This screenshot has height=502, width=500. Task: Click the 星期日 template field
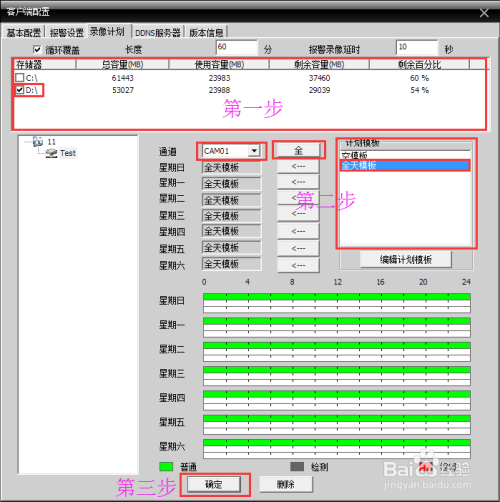[x=231, y=167]
